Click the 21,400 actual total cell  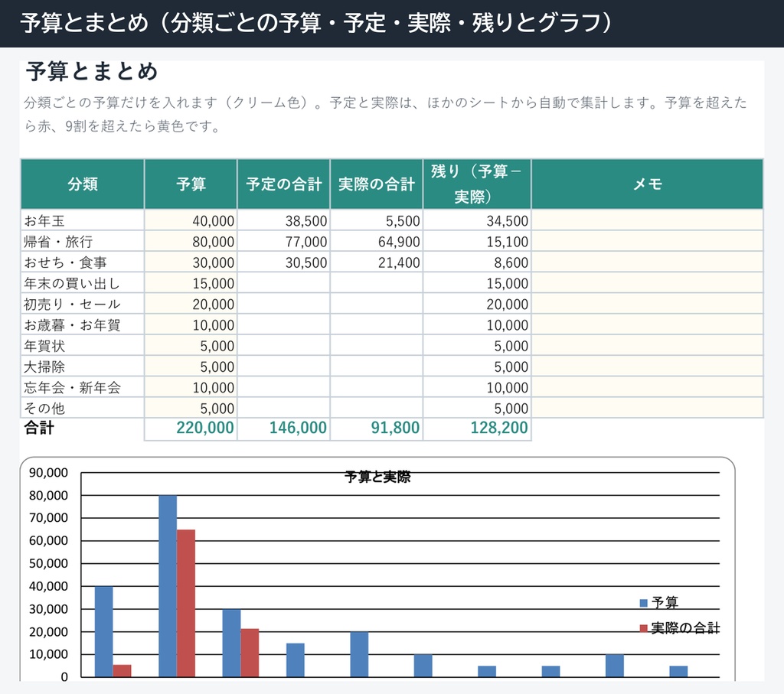(x=377, y=262)
